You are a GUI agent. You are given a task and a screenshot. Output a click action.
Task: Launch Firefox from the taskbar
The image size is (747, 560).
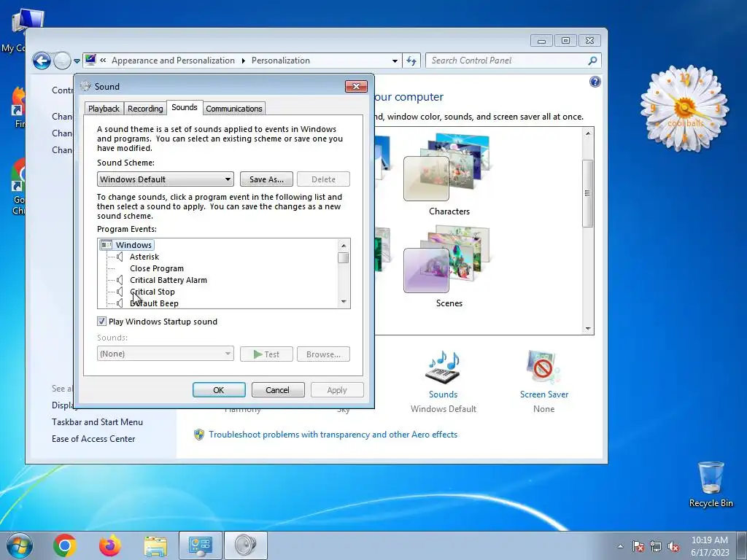click(x=110, y=545)
